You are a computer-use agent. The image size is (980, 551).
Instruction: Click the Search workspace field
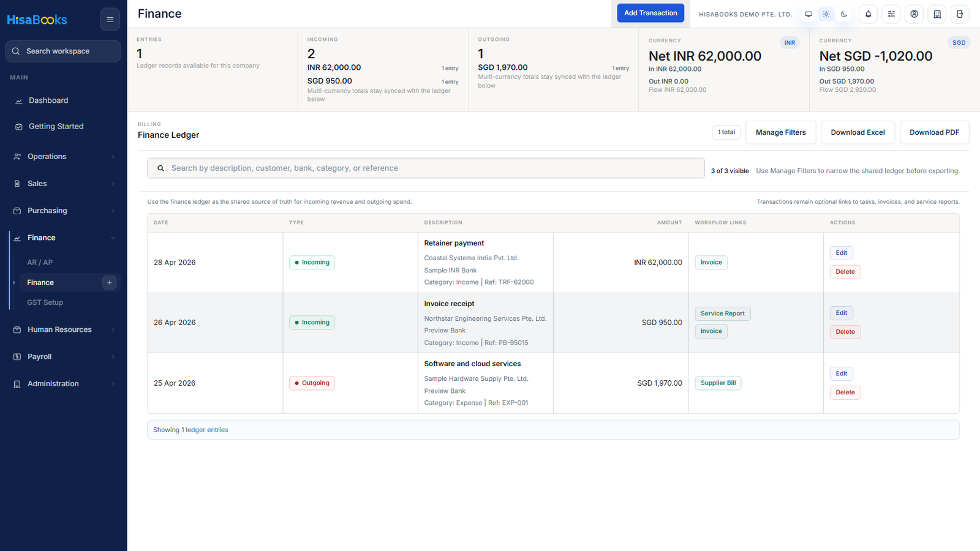coord(63,51)
